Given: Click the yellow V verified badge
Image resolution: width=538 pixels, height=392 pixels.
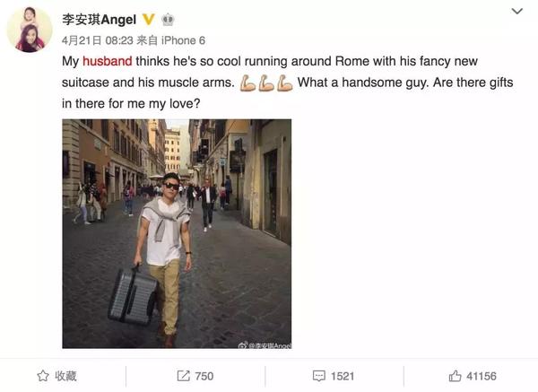Looking at the screenshot, I should (148, 19).
